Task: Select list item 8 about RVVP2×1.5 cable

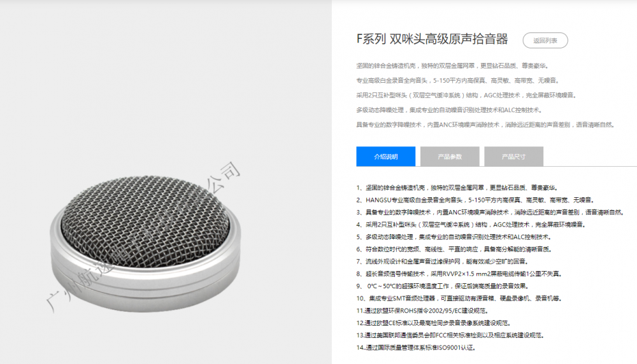Action: 459,274
